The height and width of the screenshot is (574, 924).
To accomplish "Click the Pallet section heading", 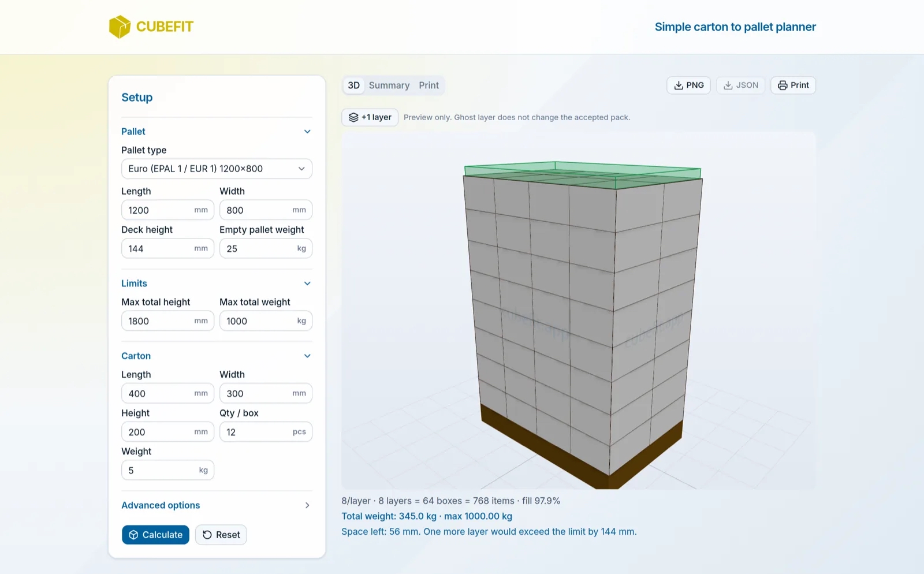I will [133, 132].
